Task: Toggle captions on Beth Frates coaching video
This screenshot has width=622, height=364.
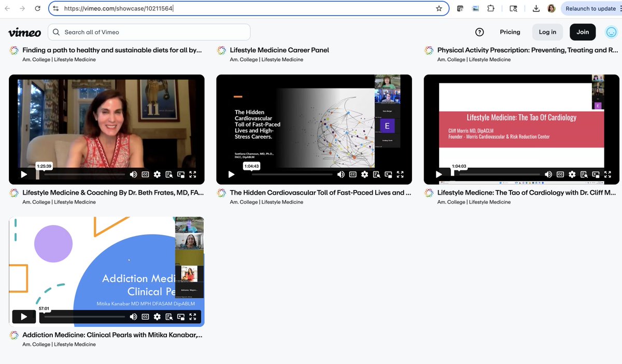Action: point(145,174)
